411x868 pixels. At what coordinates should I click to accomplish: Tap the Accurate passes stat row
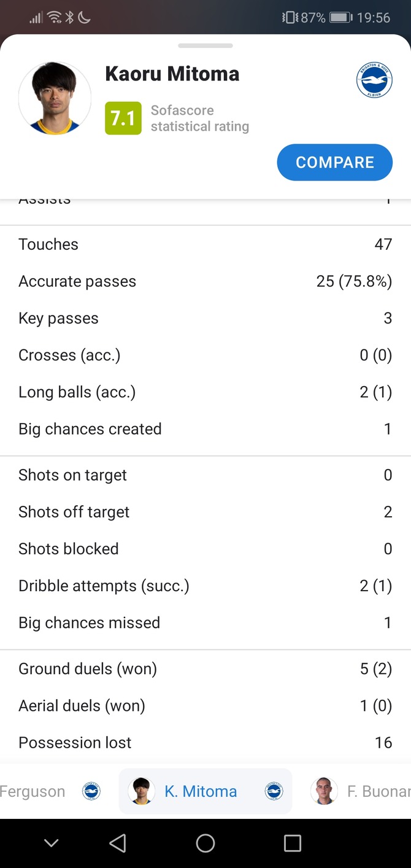click(205, 281)
